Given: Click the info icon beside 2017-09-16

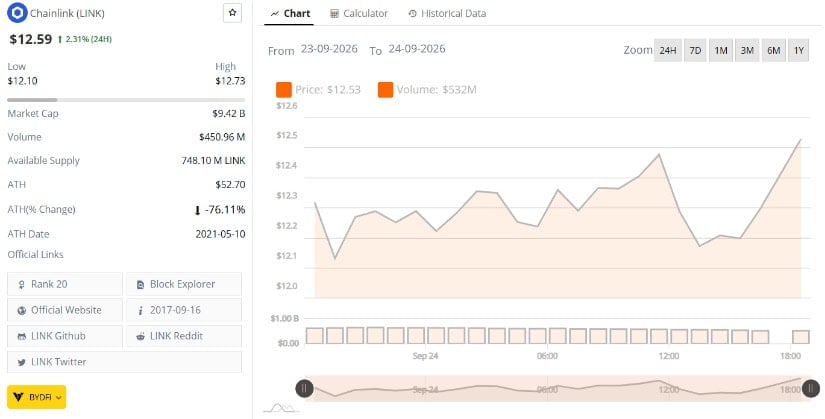Looking at the screenshot, I should 140,311.
